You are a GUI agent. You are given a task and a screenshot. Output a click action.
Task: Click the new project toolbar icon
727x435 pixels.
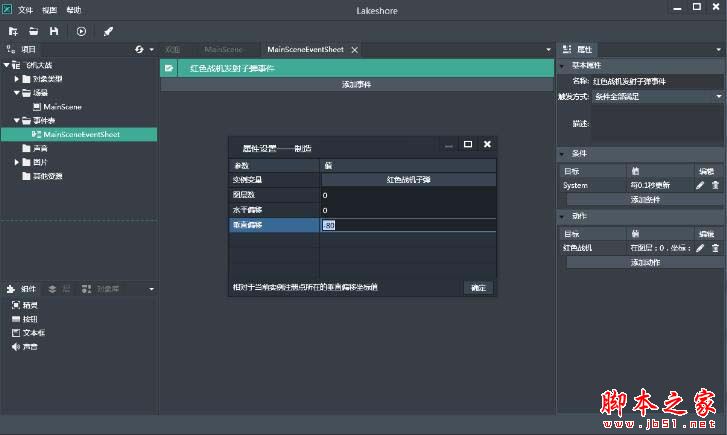(13, 31)
